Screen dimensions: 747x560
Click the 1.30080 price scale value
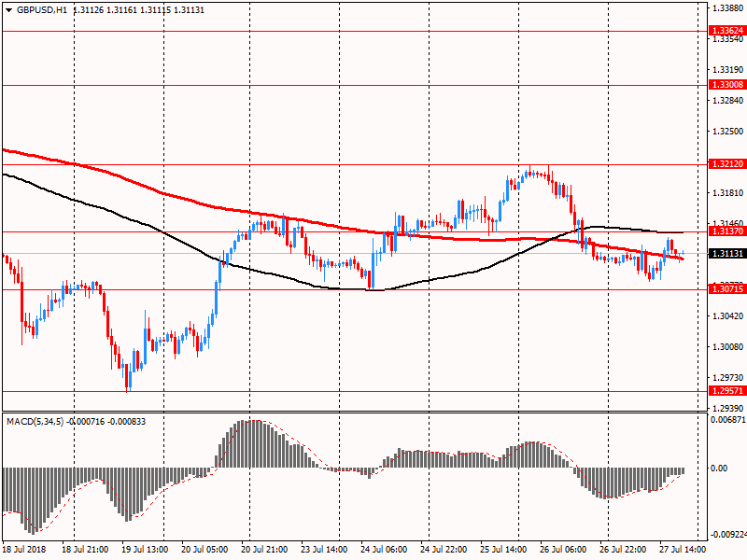(x=728, y=346)
